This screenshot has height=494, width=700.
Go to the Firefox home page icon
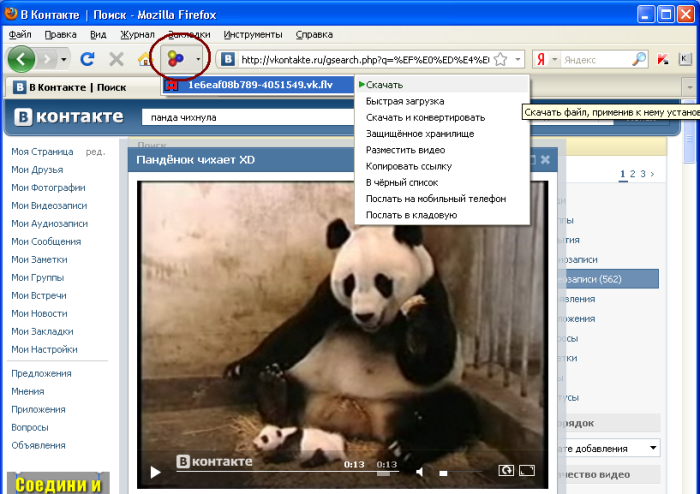click(144, 60)
